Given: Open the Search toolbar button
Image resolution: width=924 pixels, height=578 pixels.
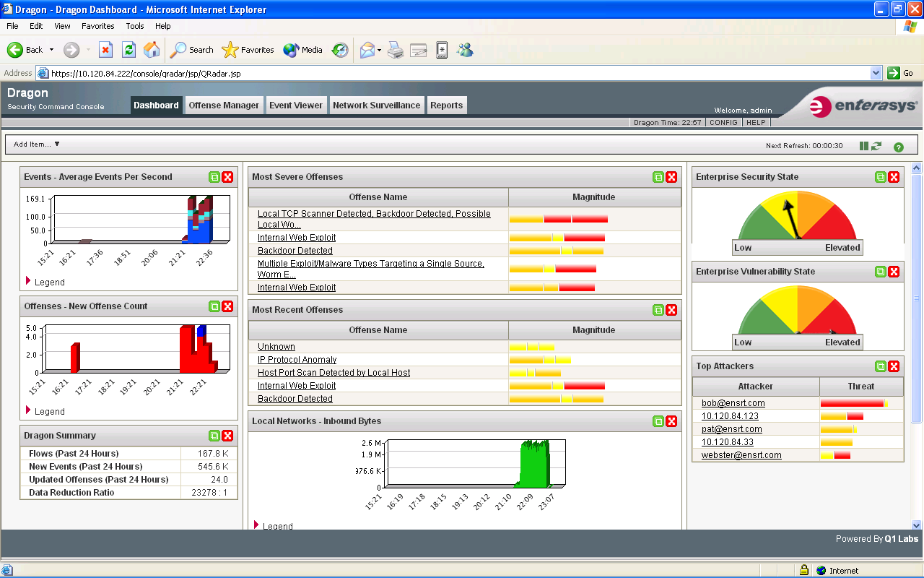Looking at the screenshot, I should pos(192,50).
